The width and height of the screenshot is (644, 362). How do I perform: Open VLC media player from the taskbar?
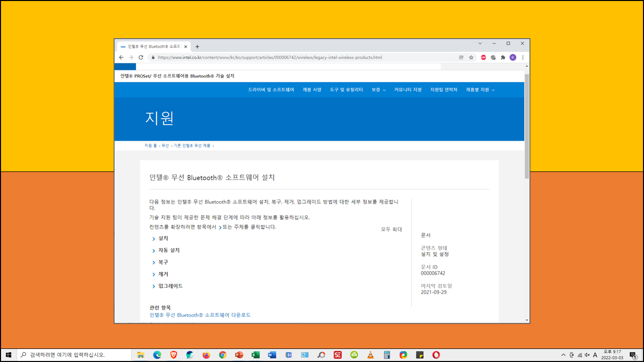pyautogui.click(x=370, y=355)
